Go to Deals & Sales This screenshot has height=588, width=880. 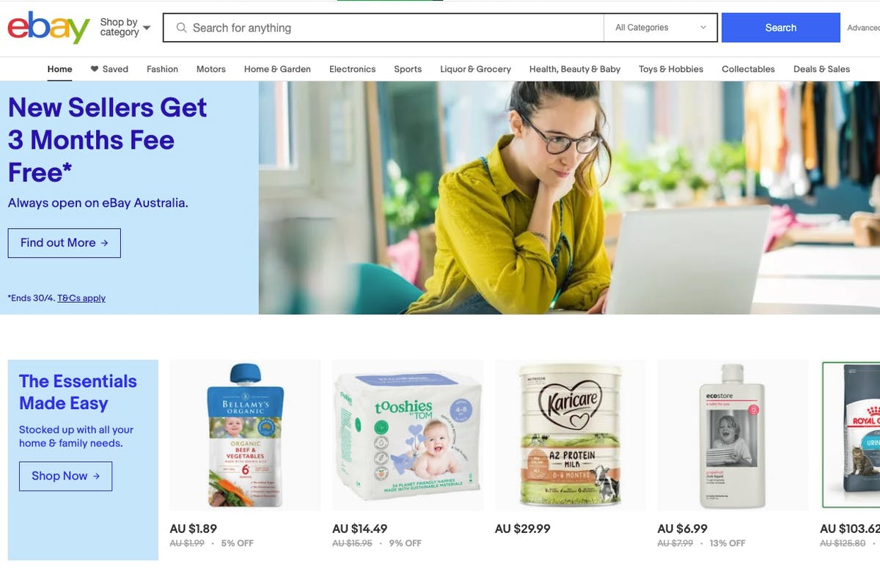tap(821, 69)
